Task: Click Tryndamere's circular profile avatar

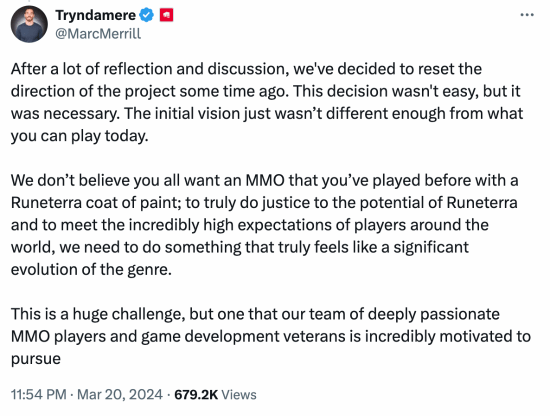Action: coord(29,24)
